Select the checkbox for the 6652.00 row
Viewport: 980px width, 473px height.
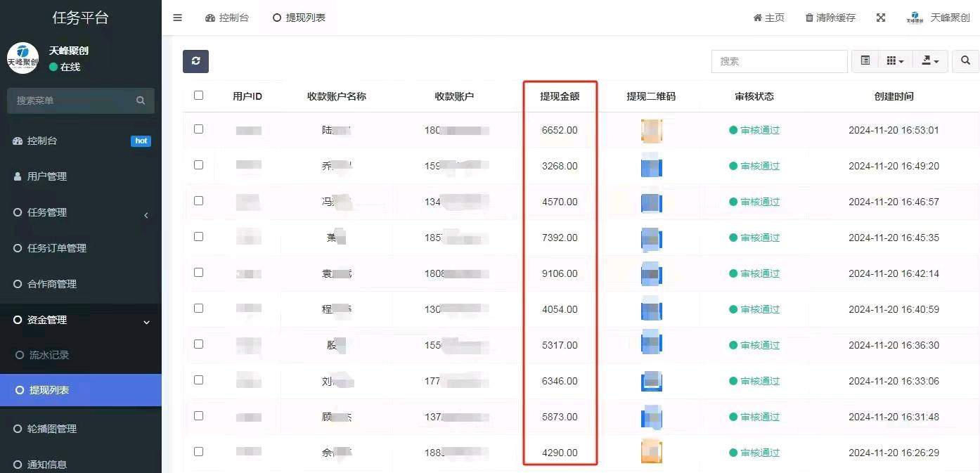point(198,129)
